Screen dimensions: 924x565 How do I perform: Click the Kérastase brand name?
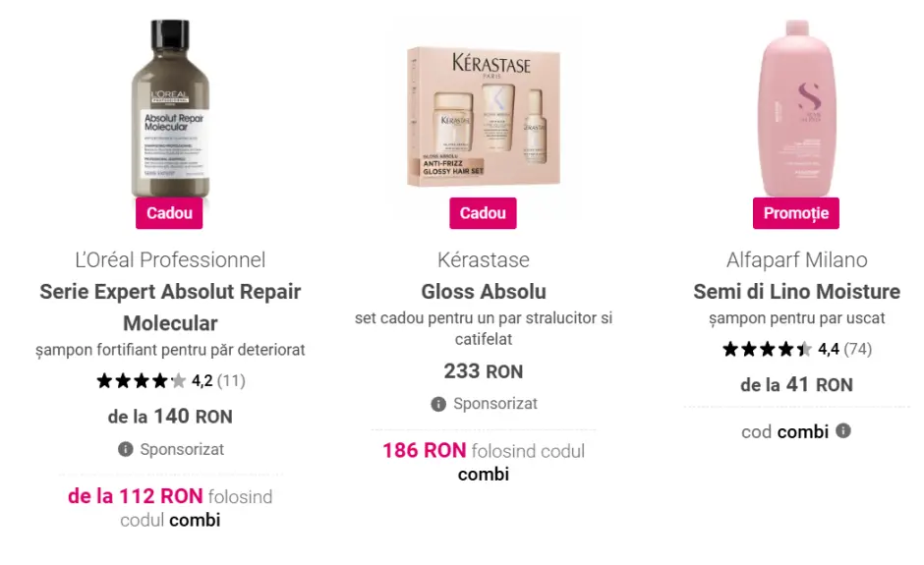point(484,259)
